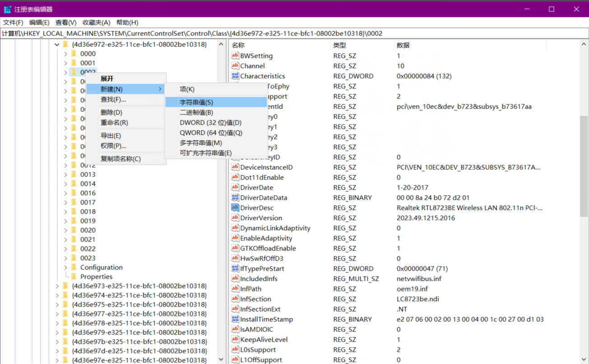Expand the {4d36e97e-e325-11ce-bfc1-08002be10318} key
The width and height of the screenshot is (589, 364).
[57, 360]
